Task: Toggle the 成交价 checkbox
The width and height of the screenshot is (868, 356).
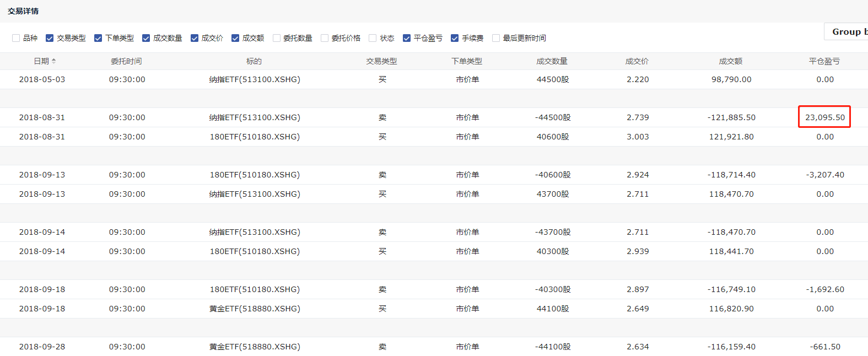Action: pos(195,38)
